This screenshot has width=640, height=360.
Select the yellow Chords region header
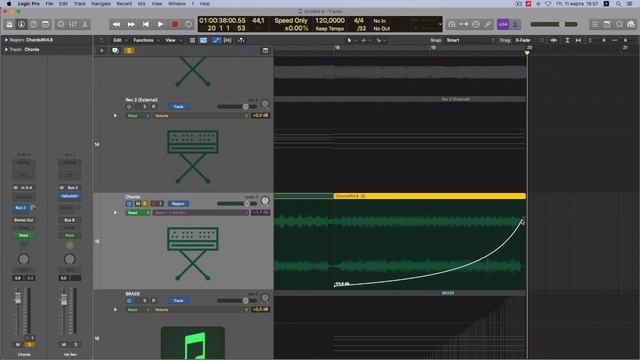(x=429, y=196)
